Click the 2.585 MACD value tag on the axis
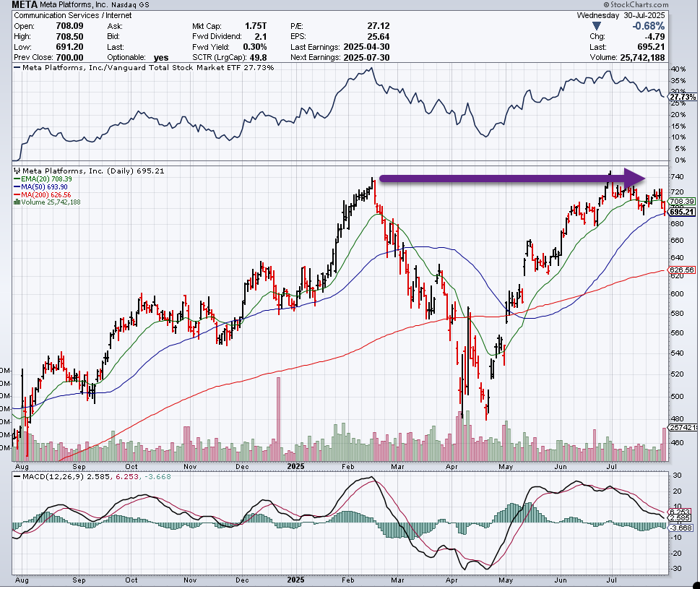This screenshot has width=700, height=589. click(x=681, y=518)
